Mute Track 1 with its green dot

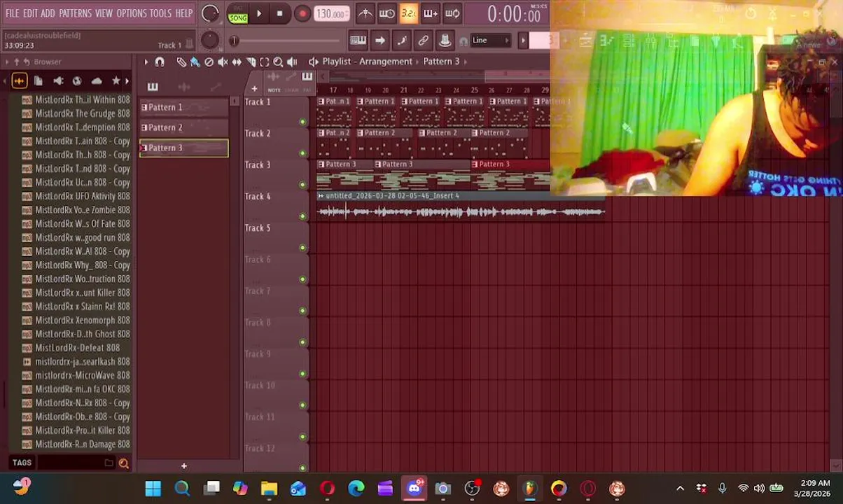pos(302,122)
